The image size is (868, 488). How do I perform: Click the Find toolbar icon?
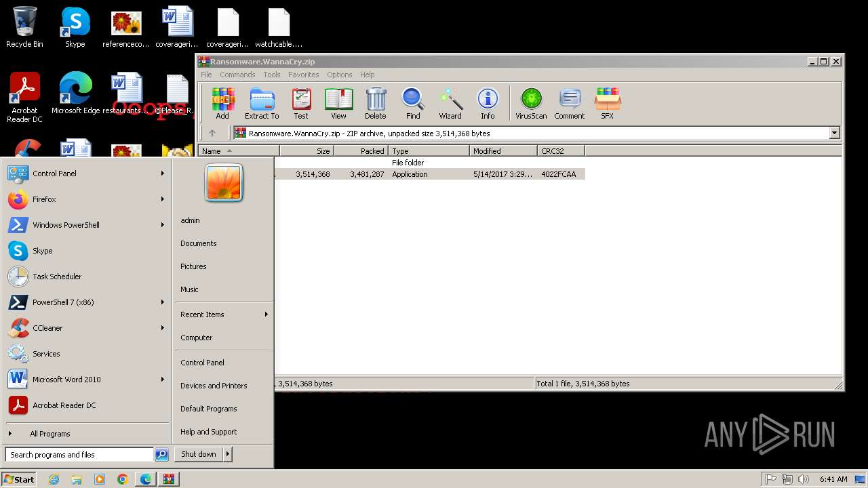[413, 104]
